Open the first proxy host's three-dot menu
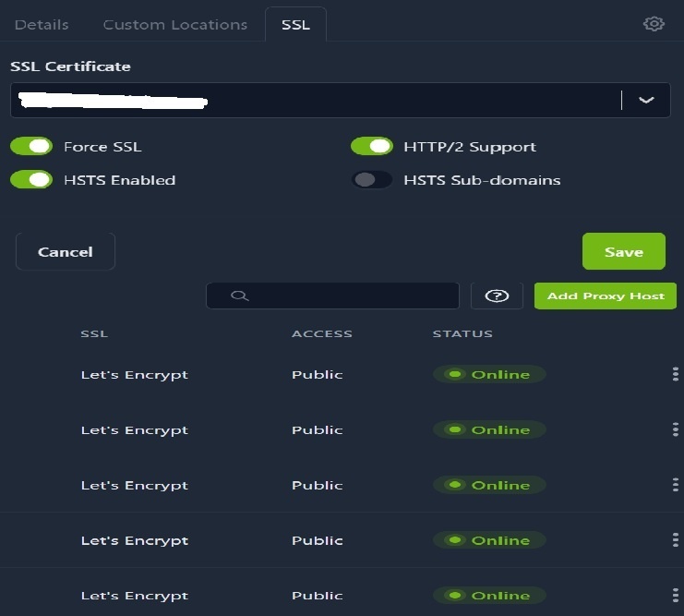This screenshot has width=684, height=616. [675, 374]
